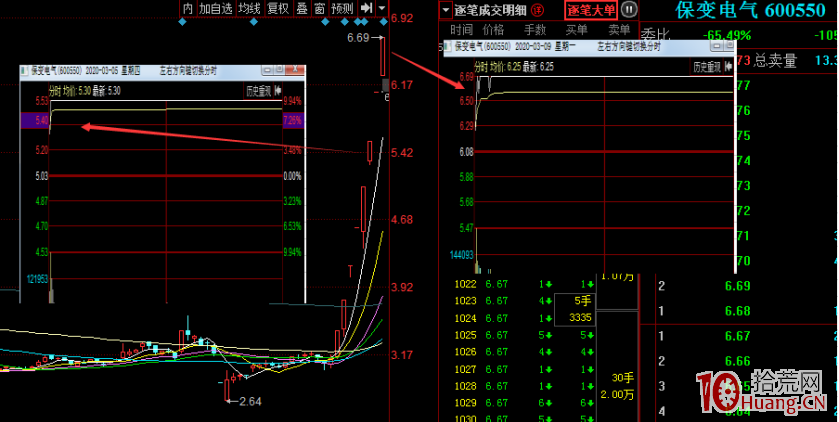Click 历史重现 in the 2020-03-05 window
Image resolution: width=839 pixels, height=422 pixels.
(x=259, y=91)
